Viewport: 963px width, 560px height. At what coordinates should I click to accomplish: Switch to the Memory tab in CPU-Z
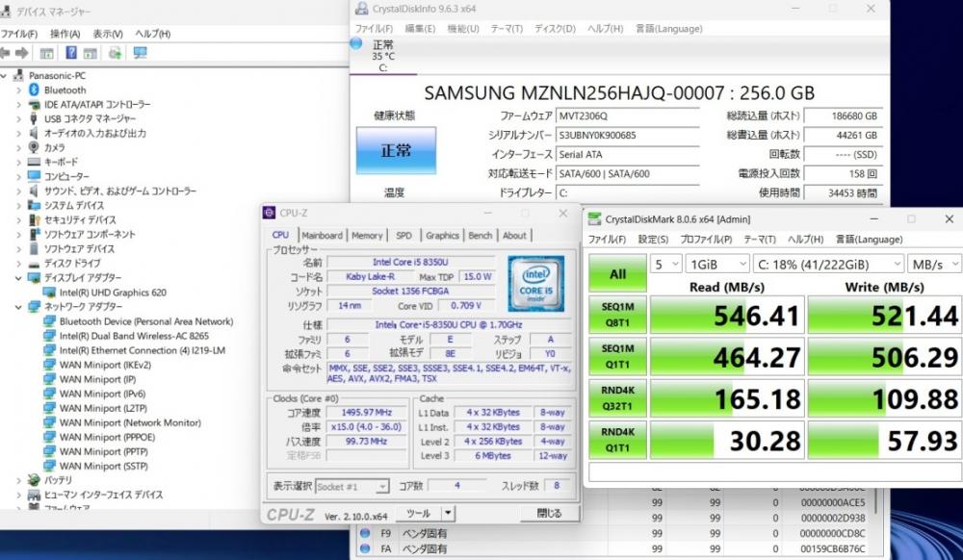pos(367,235)
